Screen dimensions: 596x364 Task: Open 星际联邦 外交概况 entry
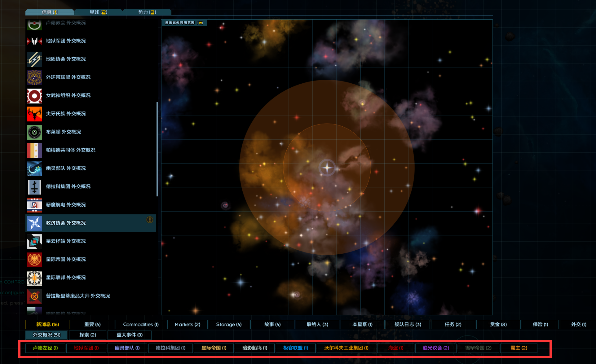click(x=66, y=278)
